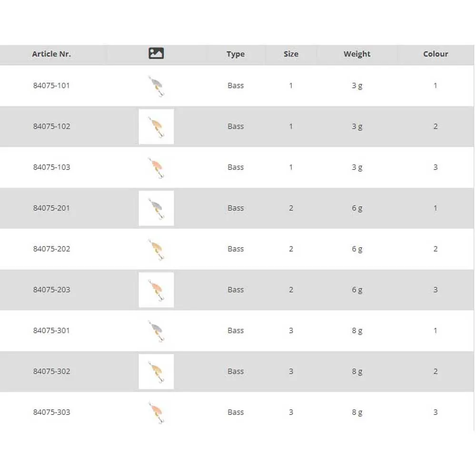Click Bass type in row 84075-303
Viewport: 476px width, 476px height.
click(x=236, y=412)
